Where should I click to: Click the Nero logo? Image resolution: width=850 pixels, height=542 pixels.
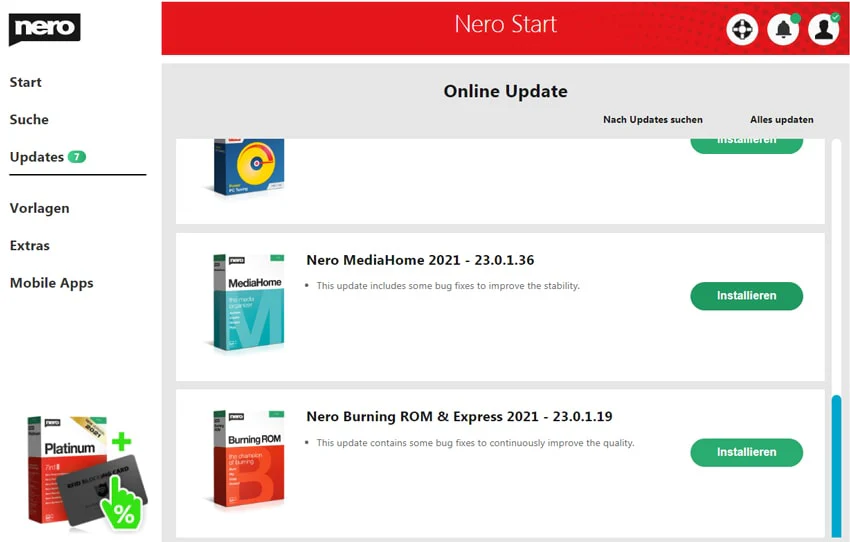[x=44, y=29]
